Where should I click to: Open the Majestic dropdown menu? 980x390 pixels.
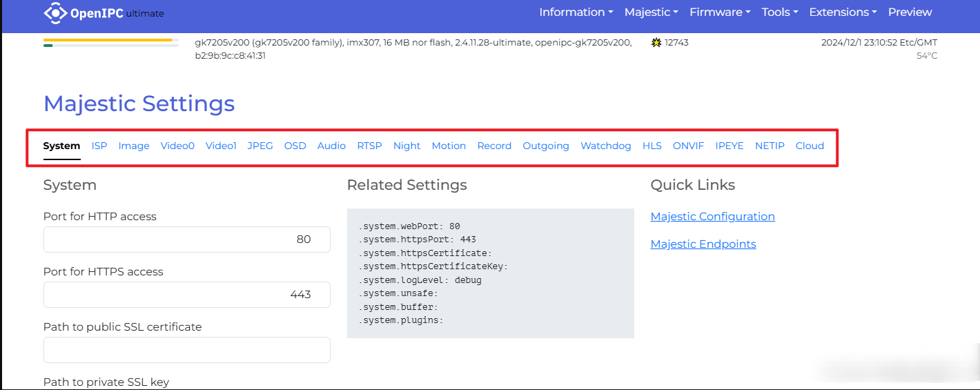click(651, 12)
